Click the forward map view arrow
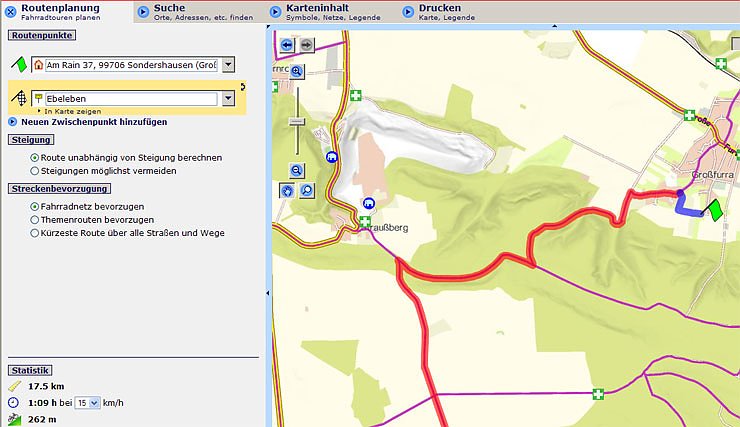Screen dimensions: 740x427 [x=306, y=45]
